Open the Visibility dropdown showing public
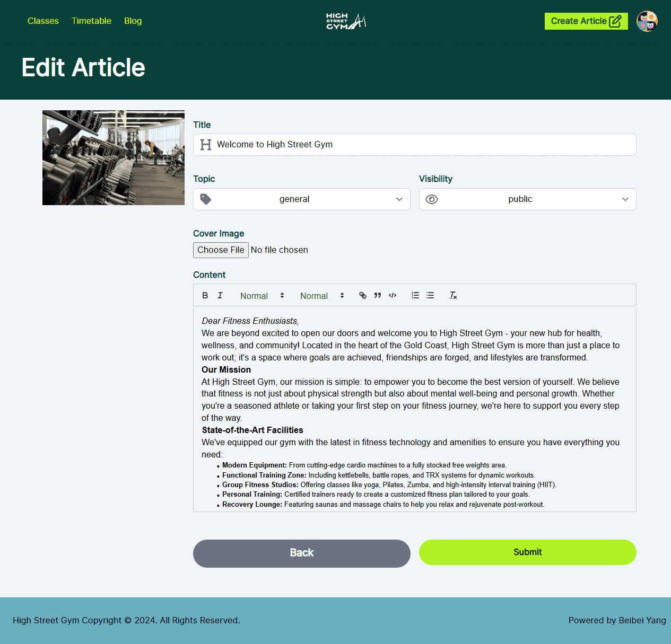 pos(527,199)
